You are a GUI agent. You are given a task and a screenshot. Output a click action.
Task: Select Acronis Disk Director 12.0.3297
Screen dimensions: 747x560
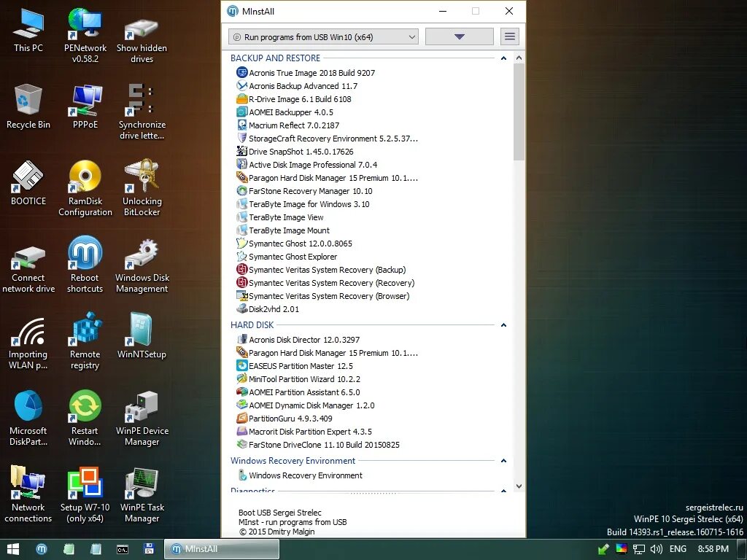click(298, 340)
